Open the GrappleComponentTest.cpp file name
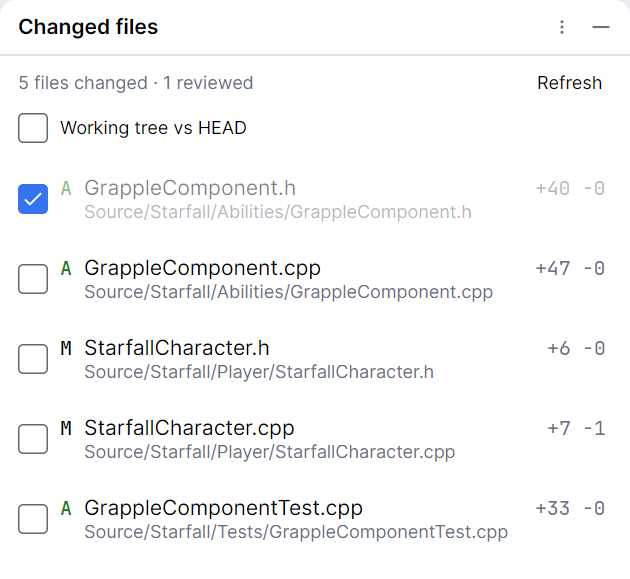This screenshot has width=630, height=579. click(223, 508)
